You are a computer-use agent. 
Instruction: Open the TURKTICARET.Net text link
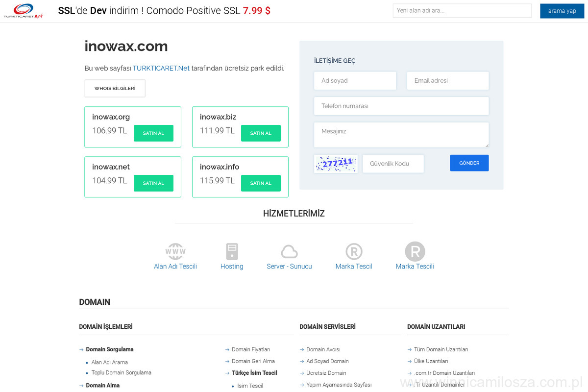tap(161, 68)
